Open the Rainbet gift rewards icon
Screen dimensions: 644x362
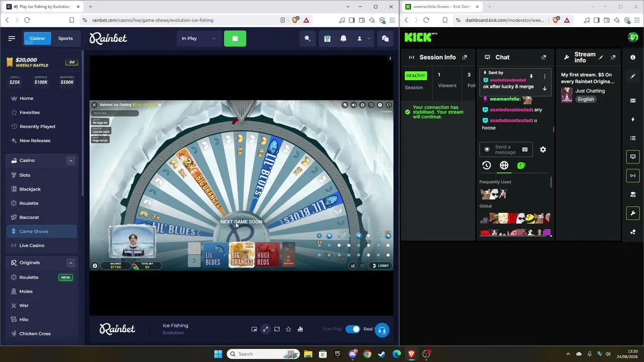(328, 38)
